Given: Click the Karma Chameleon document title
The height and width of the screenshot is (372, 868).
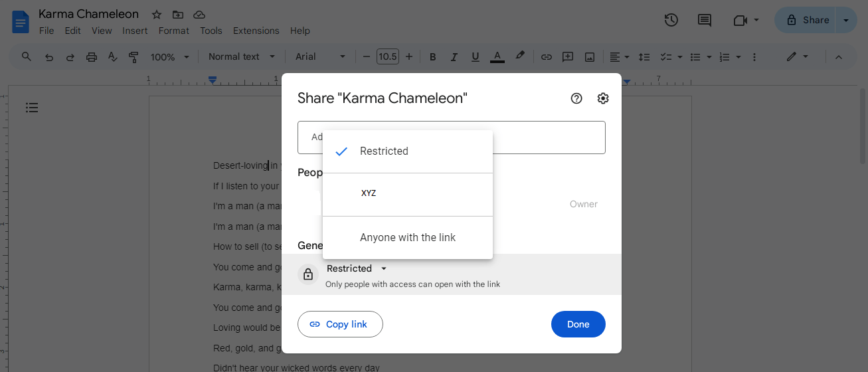Looking at the screenshot, I should (x=88, y=14).
